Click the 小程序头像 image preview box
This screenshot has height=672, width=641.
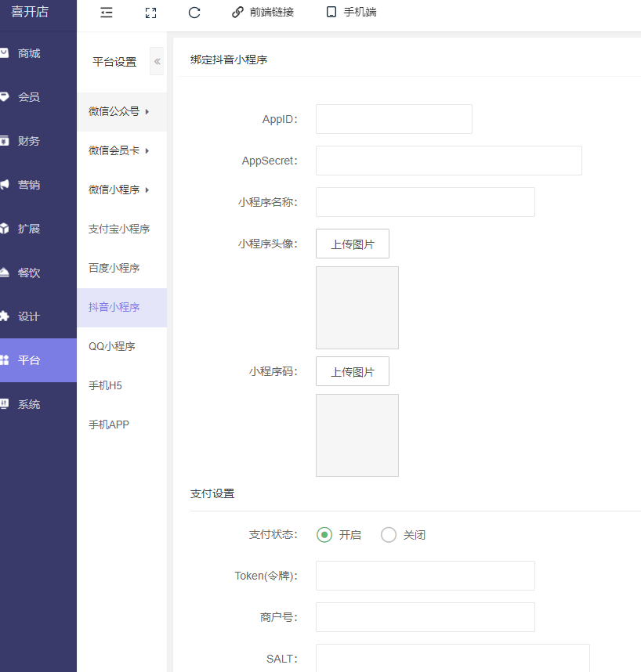pyautogui.click(x=357, y=308)
